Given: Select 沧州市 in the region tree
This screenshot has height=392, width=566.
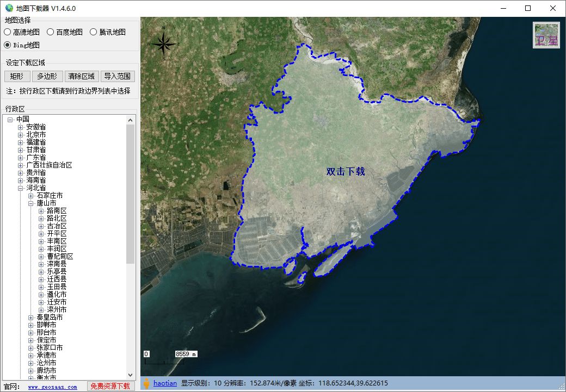Looking at the screenshot, I should click(x=46, y=363).
